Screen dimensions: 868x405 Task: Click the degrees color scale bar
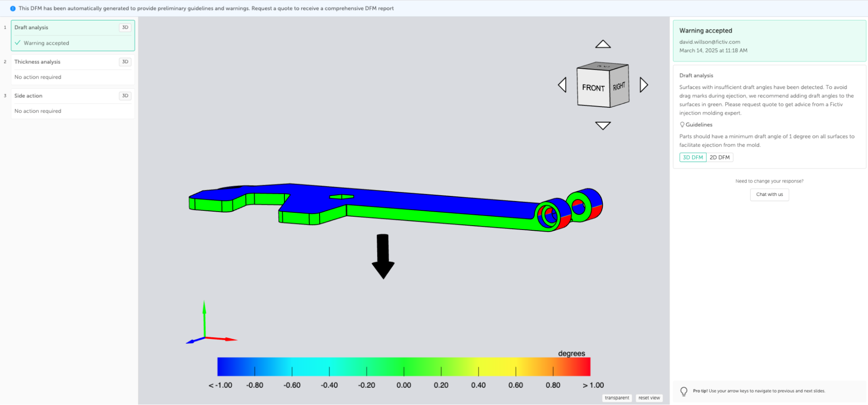pyautogui.click(x=403, y=366)
